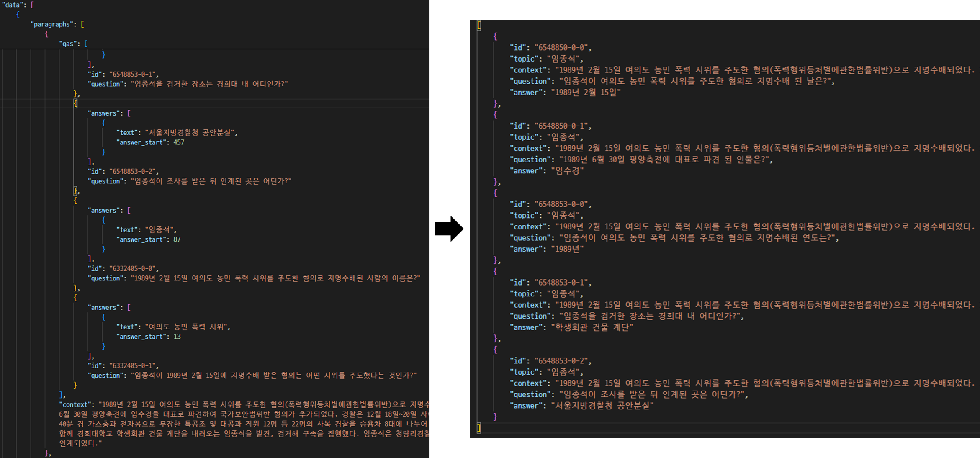
Task: Click the question ending with "이름은?"
Action: click(x=275, y=278)
